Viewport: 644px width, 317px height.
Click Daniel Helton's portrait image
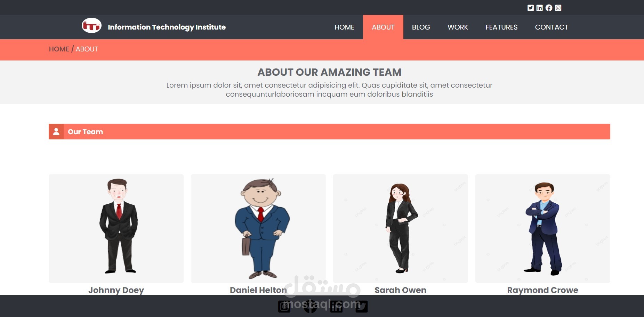pyautogui.click(x=258, y=228)
